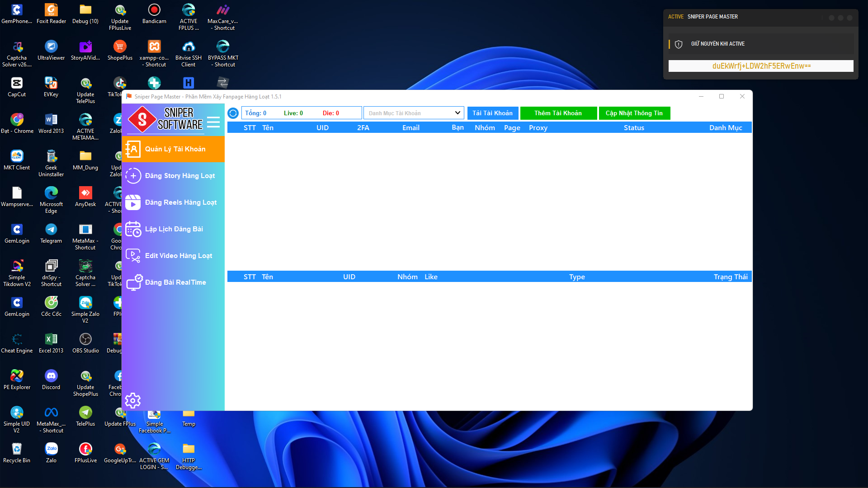The image size is (868, 488).
Task: Open Discord desktop icon
Action: tap(51, 380)
